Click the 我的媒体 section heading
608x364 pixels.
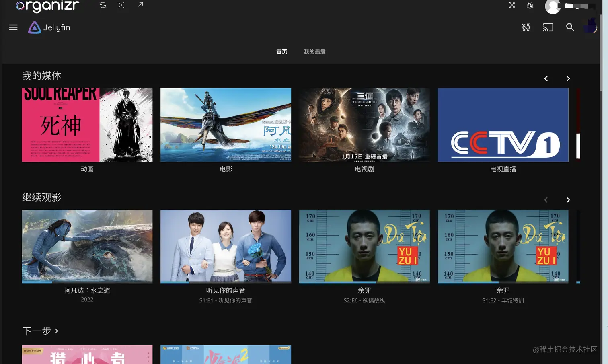point(42,76)
